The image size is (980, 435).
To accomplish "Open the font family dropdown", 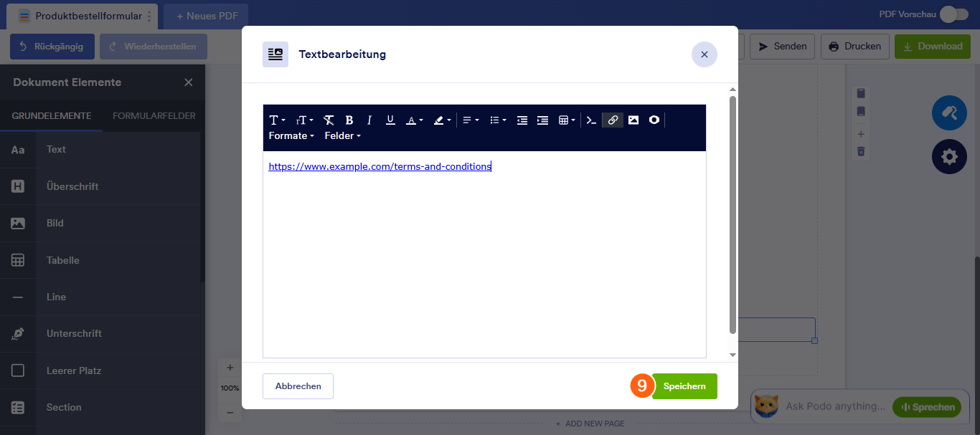I will coord(277,120).
